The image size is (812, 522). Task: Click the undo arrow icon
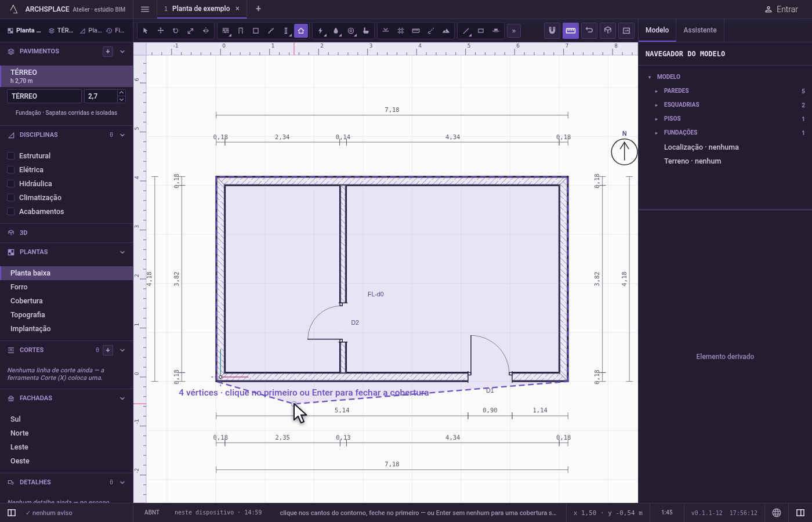pos(589,30)
